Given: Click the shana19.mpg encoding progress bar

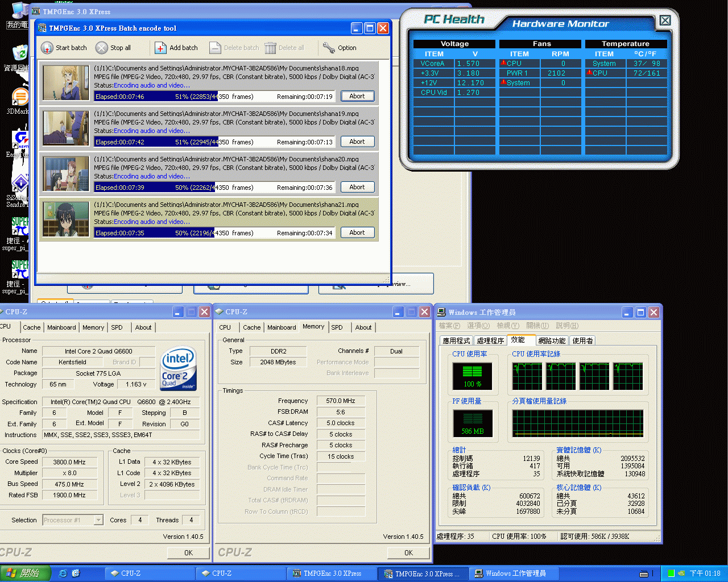Looking at the screenshot, I should click(214, 142).
